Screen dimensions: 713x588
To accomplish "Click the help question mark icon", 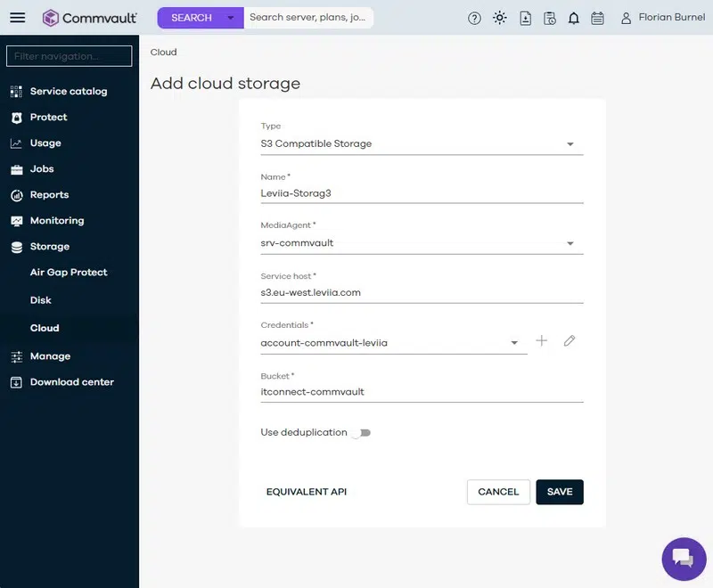I will 474,18.
